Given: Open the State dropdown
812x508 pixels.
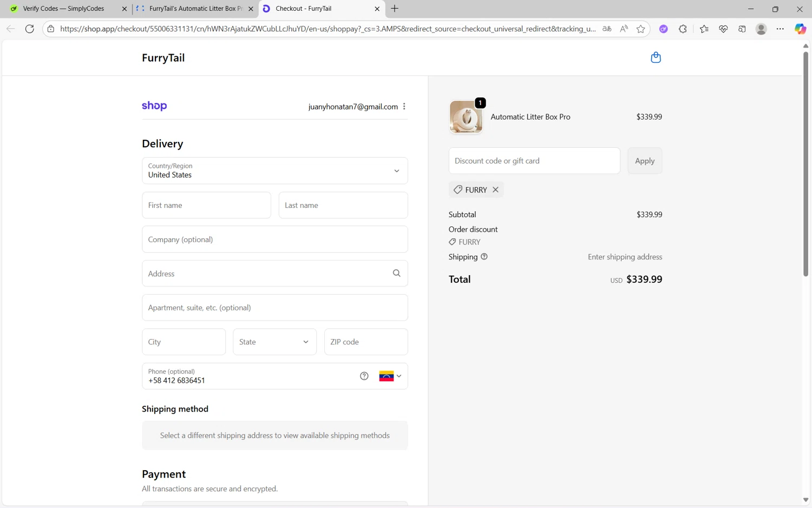Looking at the screenshot, I should pyautogui.click(x=275, y=342).
